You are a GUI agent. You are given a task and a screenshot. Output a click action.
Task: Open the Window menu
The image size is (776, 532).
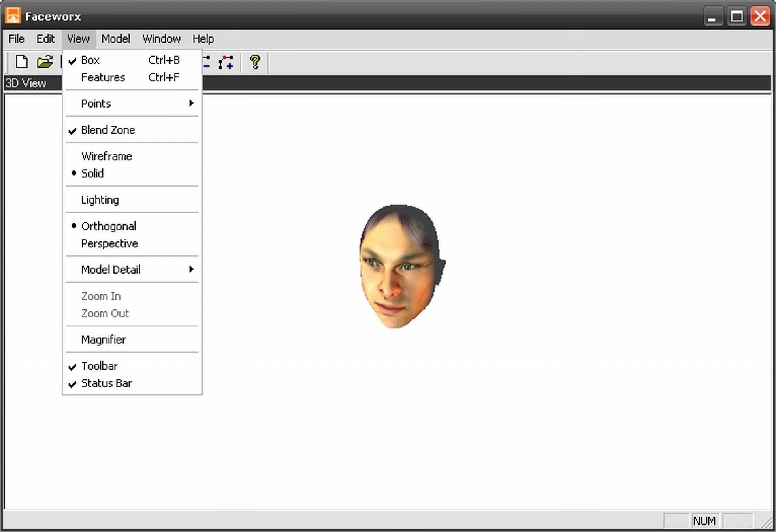(161, 38)
